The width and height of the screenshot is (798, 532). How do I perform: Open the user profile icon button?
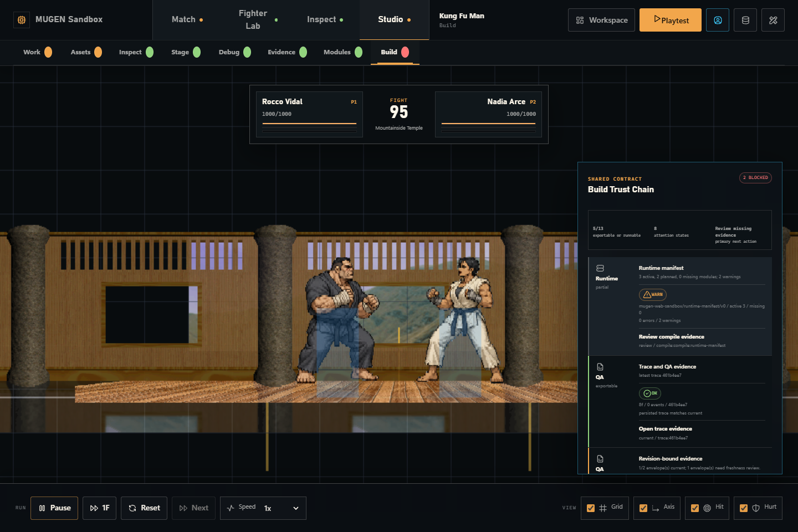[x=718, y=20]
